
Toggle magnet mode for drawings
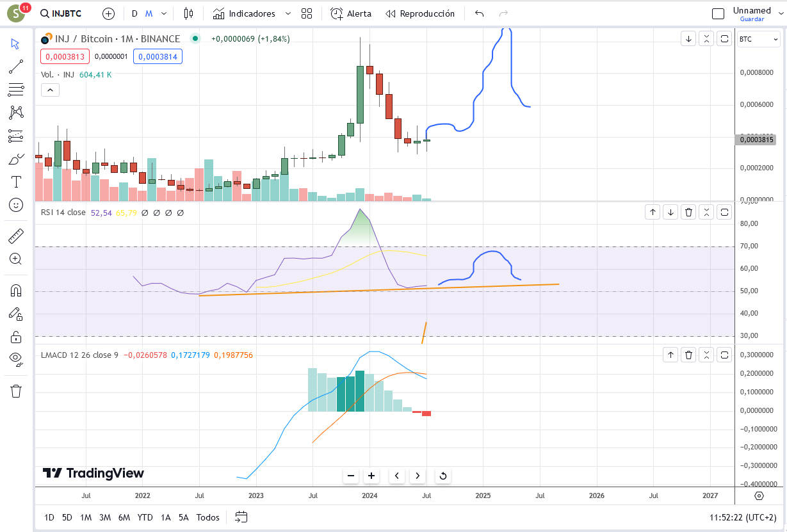pyautogui.click(x=16, y=290)
